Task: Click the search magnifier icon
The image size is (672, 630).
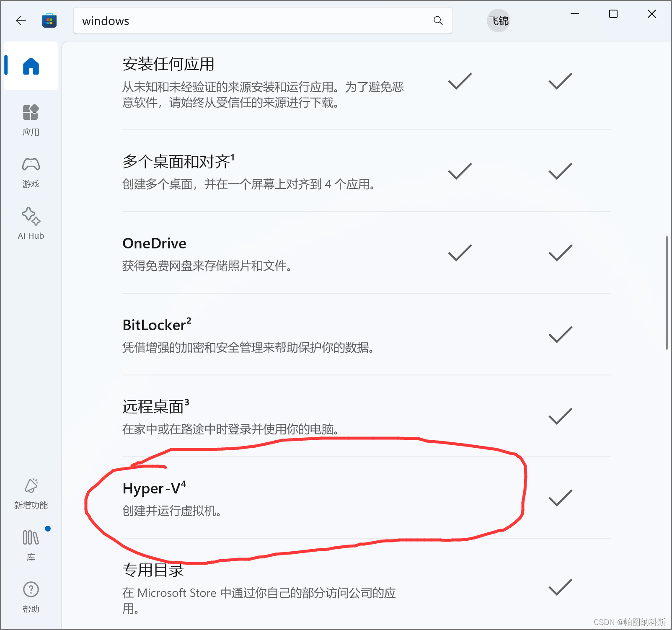Action: [x=438, y=21]
